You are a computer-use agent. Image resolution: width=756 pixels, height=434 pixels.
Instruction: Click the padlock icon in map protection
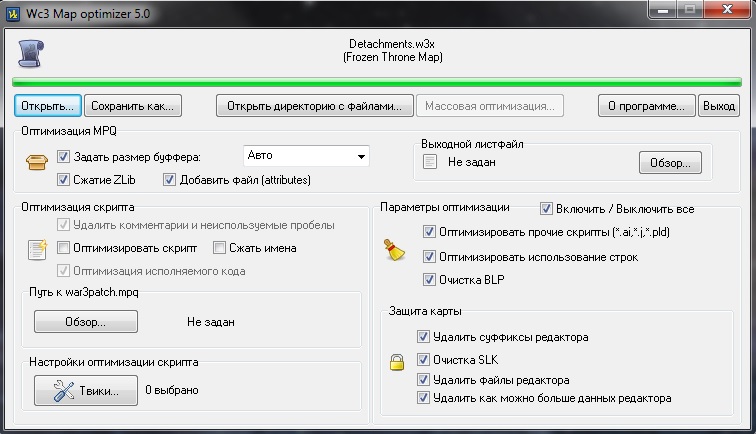(397, 362)
